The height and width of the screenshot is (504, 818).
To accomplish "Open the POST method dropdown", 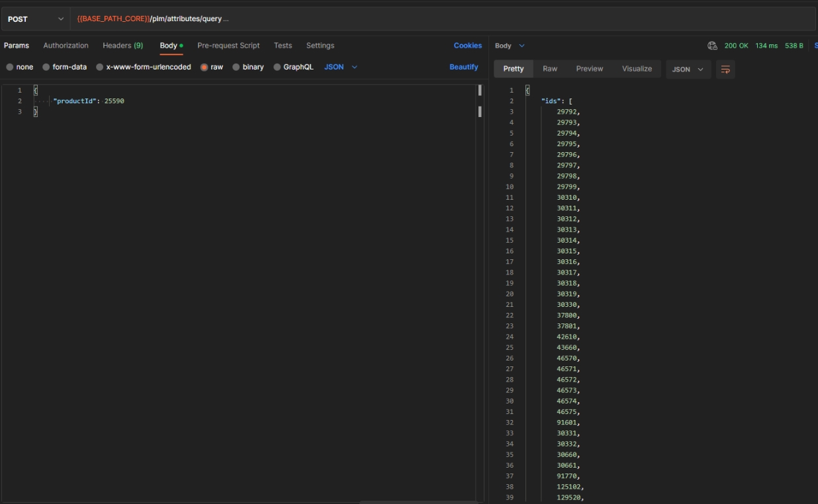I will [x=36, y=19].
